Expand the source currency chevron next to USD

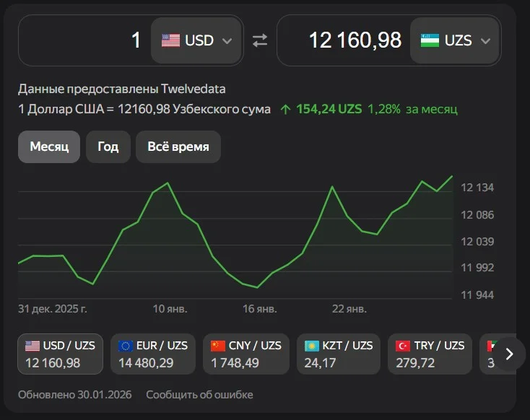point(227,40)
